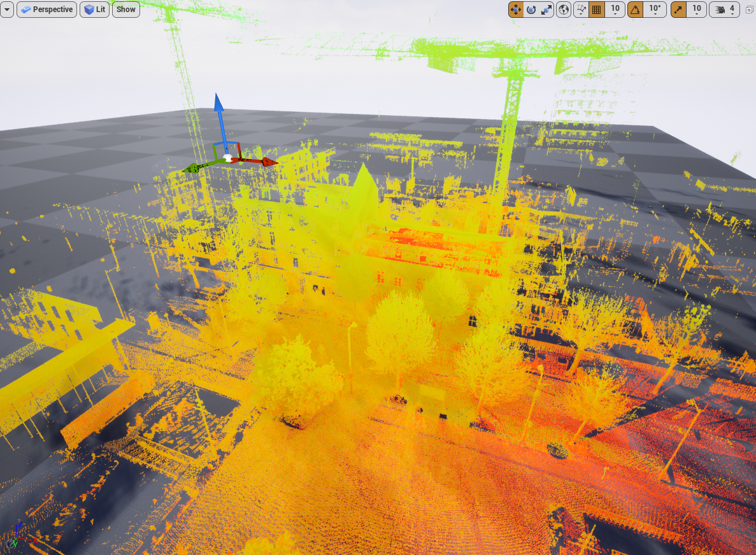The height and width of the screenshot is (555, 756).
Task: Click the green Y-axis gizmo arrow
Action: click(194, 168)
